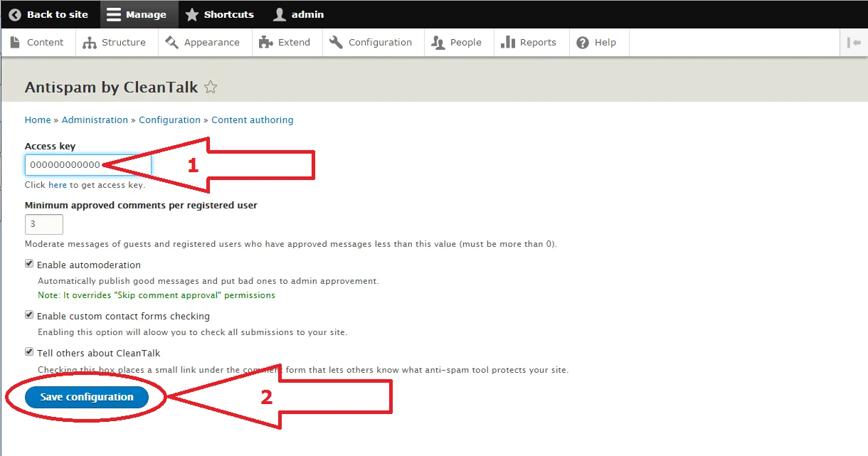Toggle Enable custom contact forms checking
868x456 pixels.
click(x=29, y=314)
